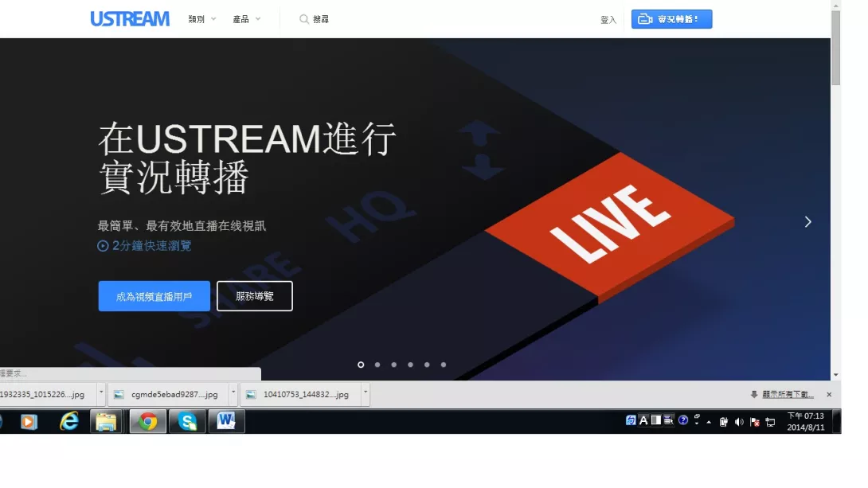
Task: Click the Show Desktop taskbar strip
Action: [x=838, y=422]
